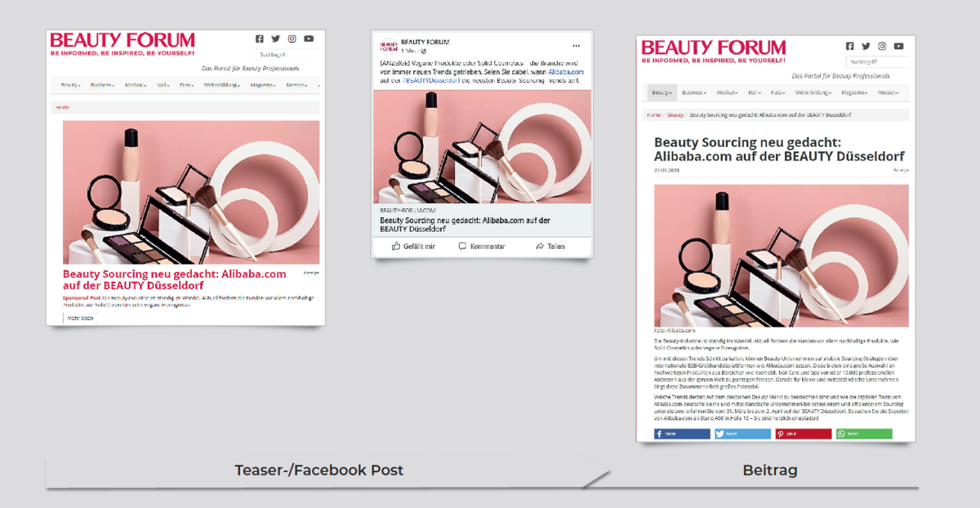
Task: Expand Beauty menu in Beitrag page nav
Action: click(661, 92)
